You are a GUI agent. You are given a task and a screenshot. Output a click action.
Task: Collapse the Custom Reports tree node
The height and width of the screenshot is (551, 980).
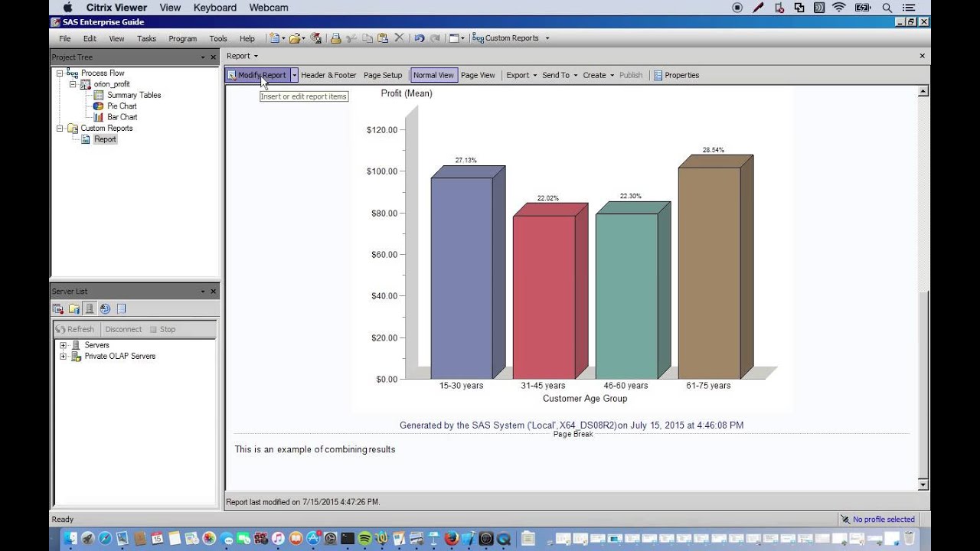60,129
